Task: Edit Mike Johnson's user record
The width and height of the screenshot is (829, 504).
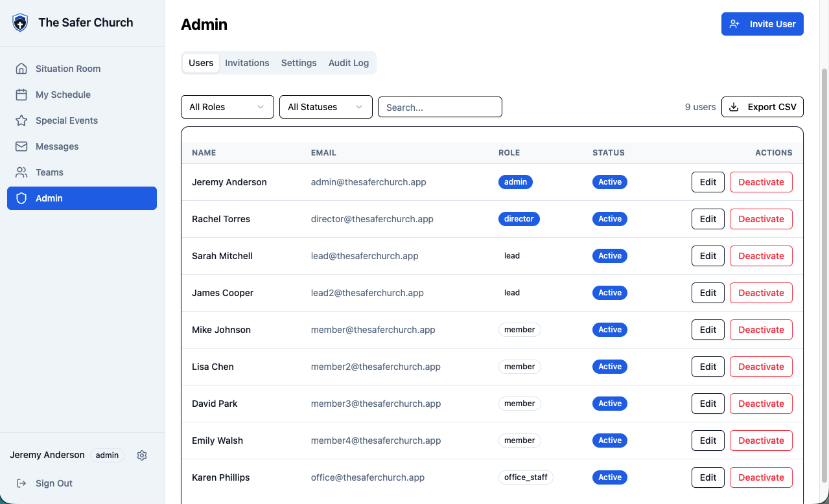Action: [708, 330]
